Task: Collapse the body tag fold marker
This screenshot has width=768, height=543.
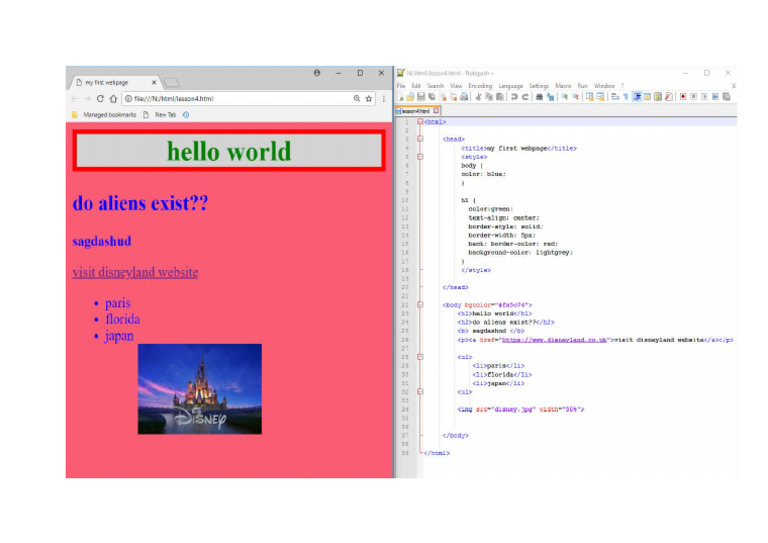Action: coord(420,304)
